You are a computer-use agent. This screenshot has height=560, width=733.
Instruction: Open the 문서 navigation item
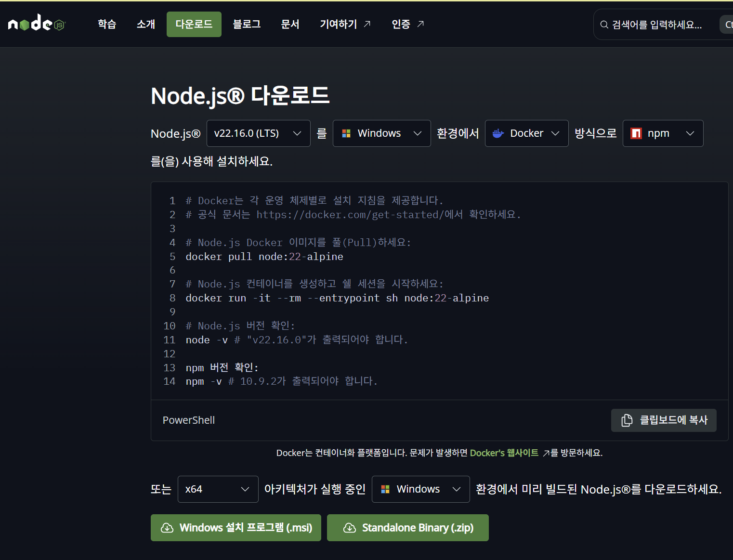pos(290,24)
